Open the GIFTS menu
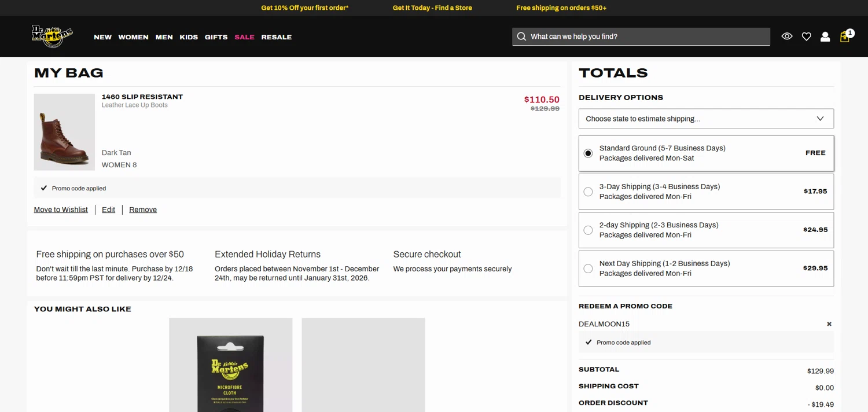 click(216, 37)
